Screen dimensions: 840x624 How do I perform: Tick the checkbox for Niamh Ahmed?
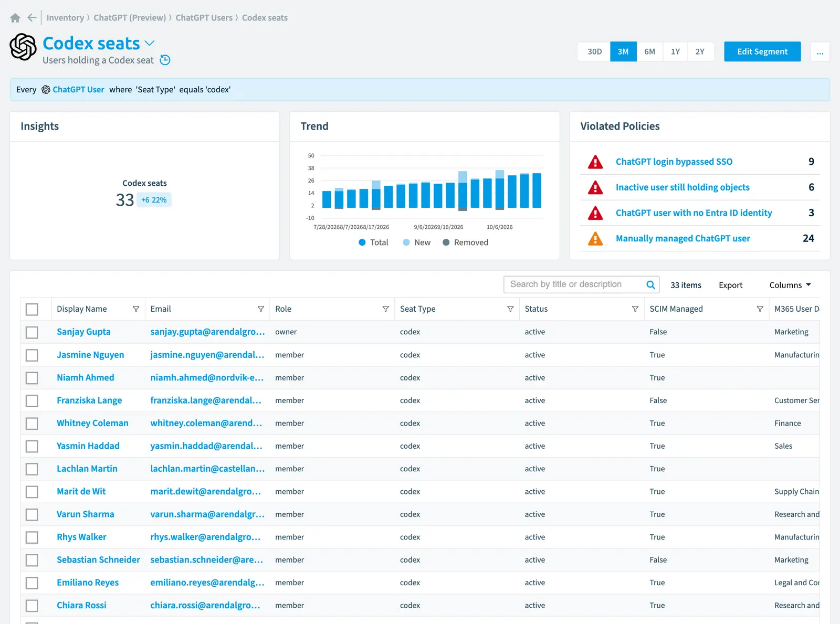pyautogui.click(x=32, y=378)
